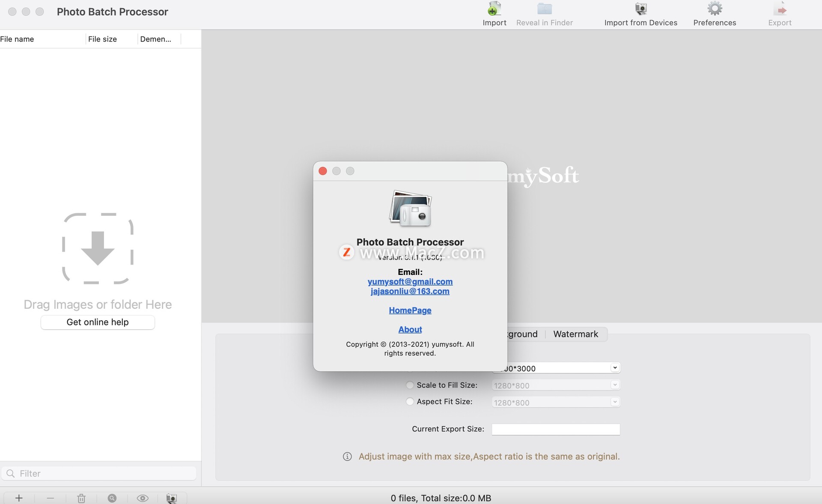Click the trash icon in bottom bar

81,498
